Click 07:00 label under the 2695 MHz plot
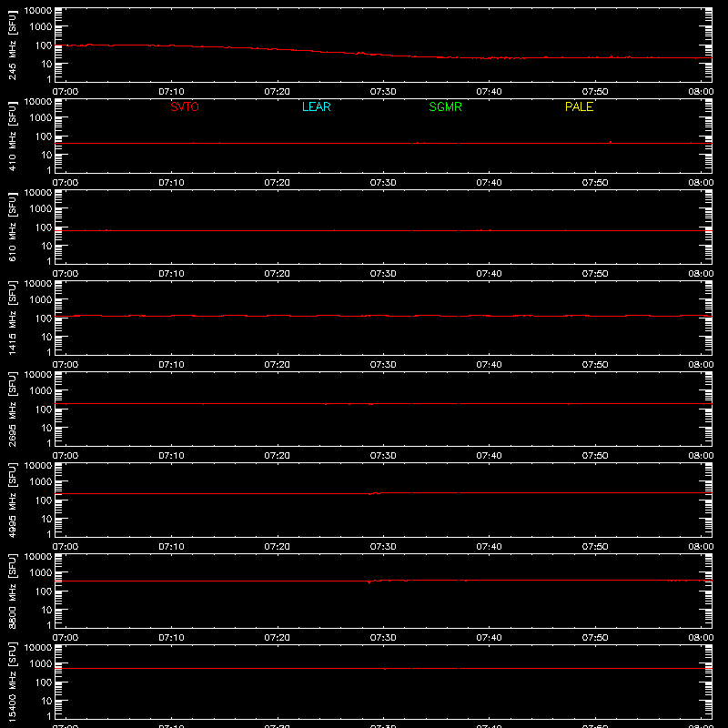 [66, 456]
